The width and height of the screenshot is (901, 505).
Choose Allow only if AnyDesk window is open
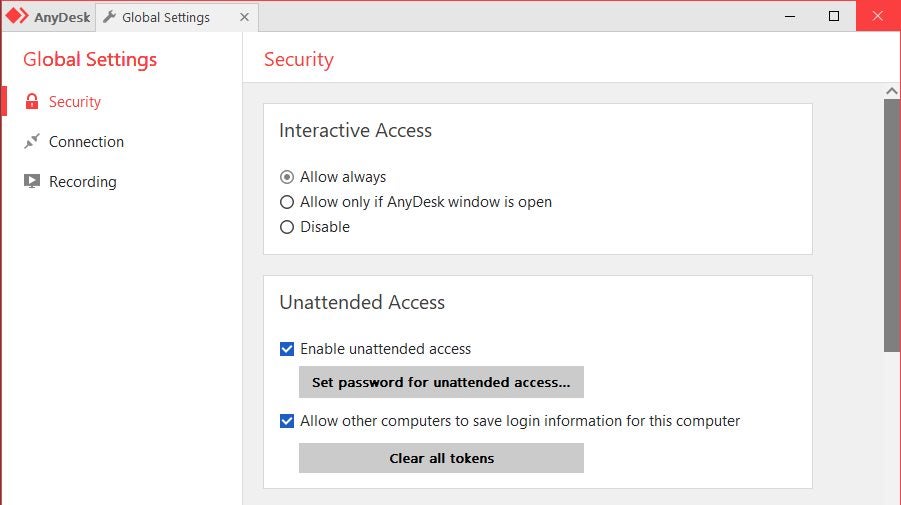(287, 202)
